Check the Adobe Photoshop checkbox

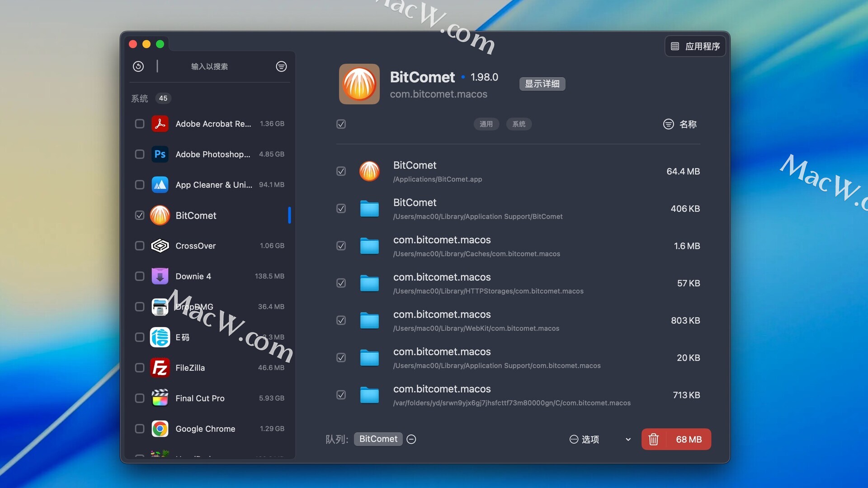click(x=140, y=154)
